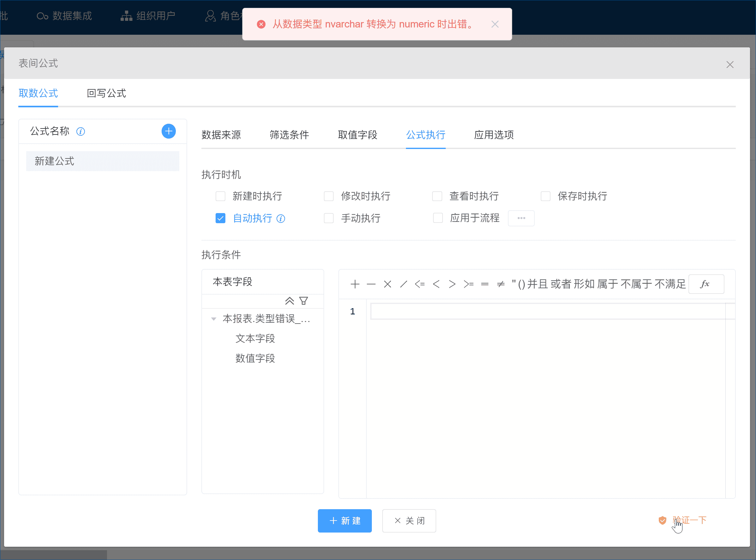Open the 公式执行 sub-tab
Image resolution: width=756 pixels, height=560 pixels.
[426, 135]
